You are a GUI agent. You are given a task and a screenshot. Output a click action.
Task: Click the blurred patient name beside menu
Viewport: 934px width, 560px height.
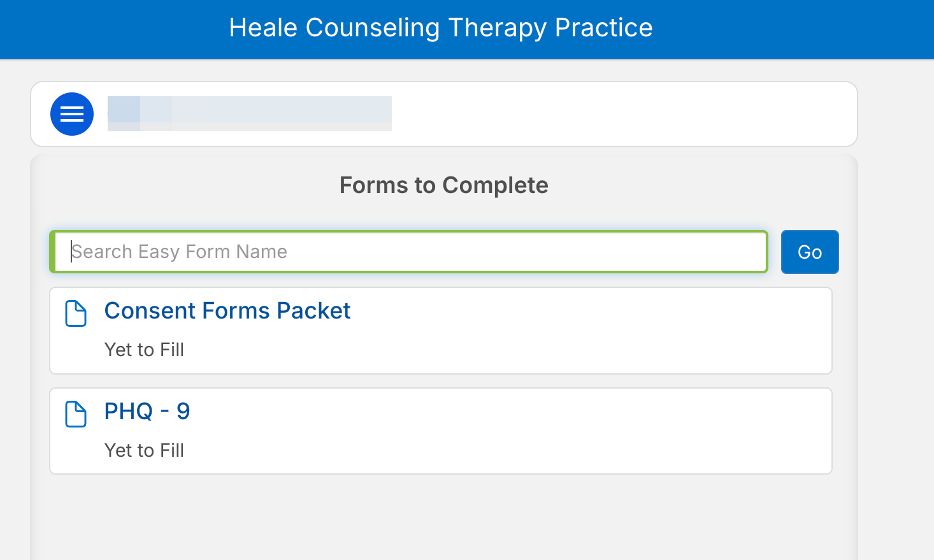coord(250,114)
